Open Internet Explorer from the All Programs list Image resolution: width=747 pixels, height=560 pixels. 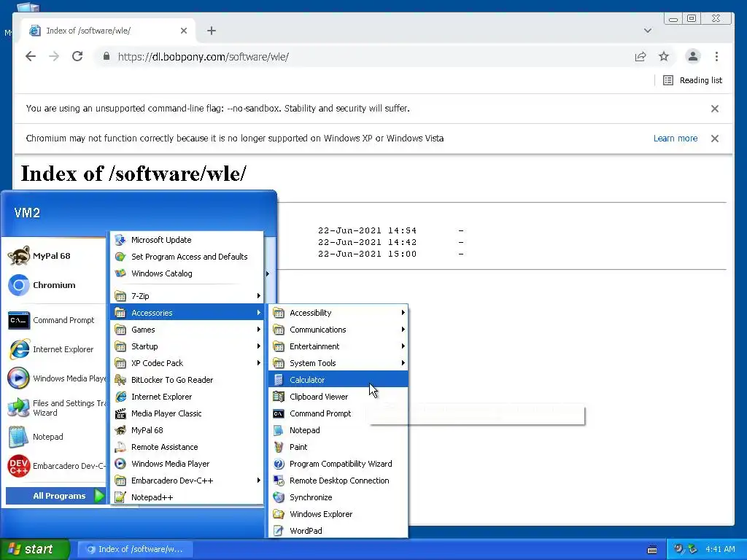(187, 397)
